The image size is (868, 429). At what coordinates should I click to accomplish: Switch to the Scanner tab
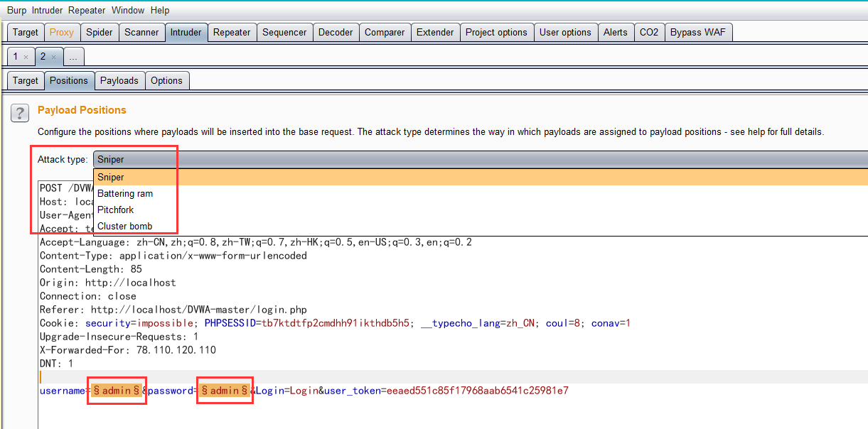(x=141, y=32)
